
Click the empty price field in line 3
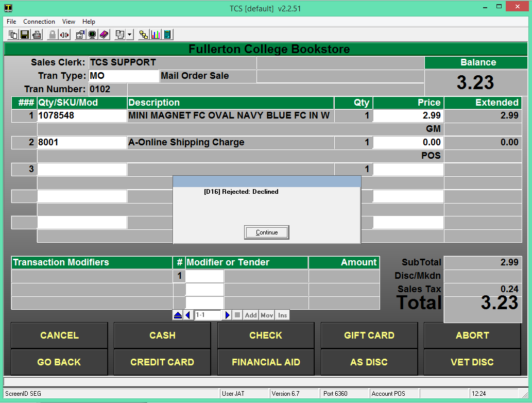click(x=408, y=169)
